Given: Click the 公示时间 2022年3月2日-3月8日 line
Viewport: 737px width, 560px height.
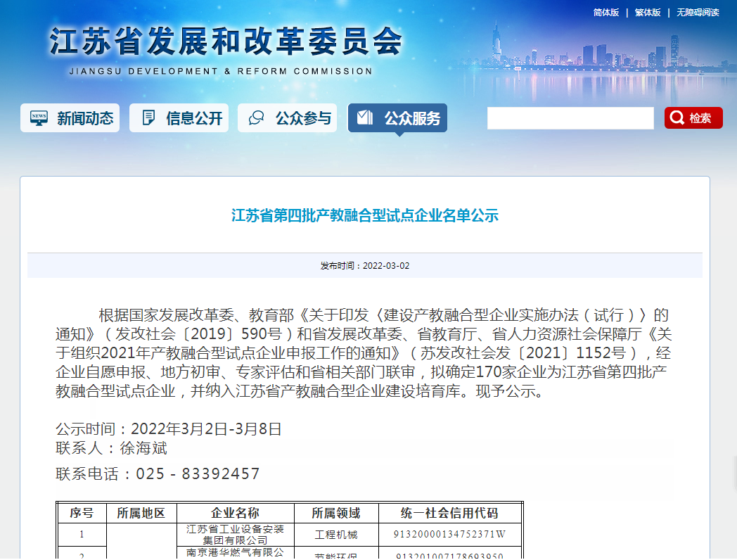Looking at the screenshot, I should coord(169,429).
